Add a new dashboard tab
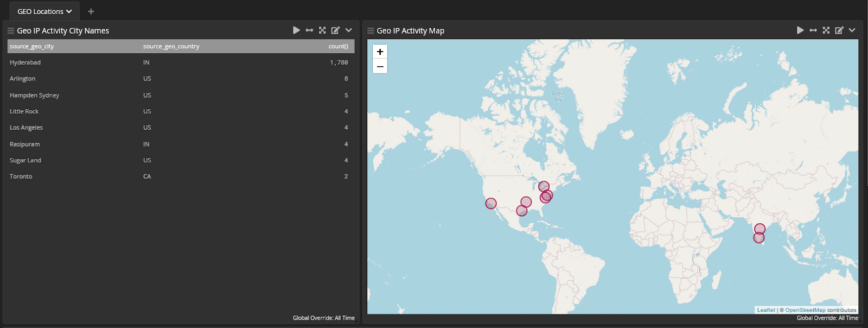 [91, 11]
